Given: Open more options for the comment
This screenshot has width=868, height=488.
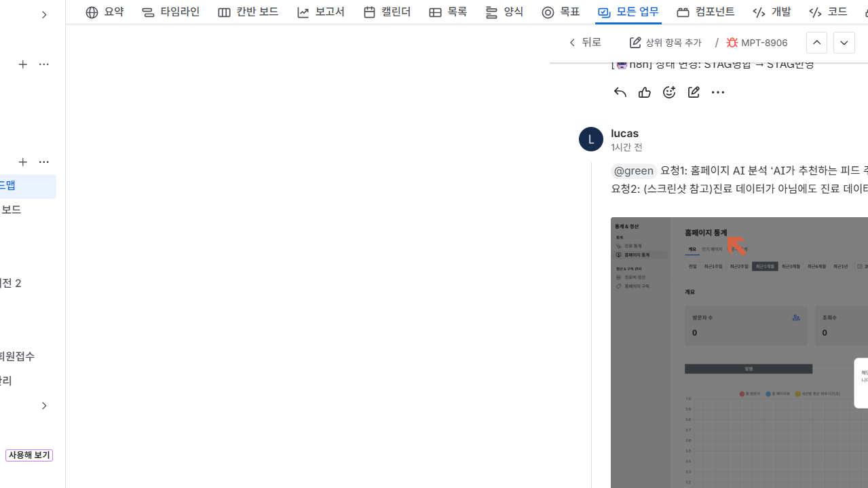Looking at the screenshot, I should click(717, 92).
